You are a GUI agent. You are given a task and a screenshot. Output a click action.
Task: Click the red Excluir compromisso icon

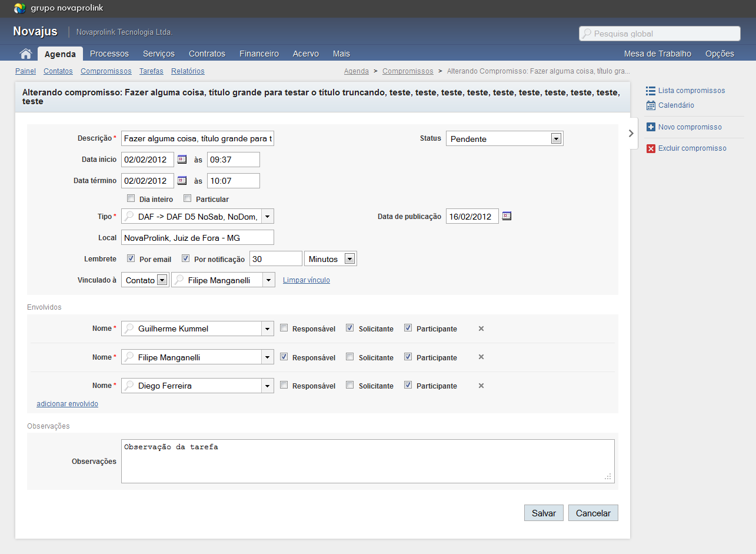[x=650, y=148]
